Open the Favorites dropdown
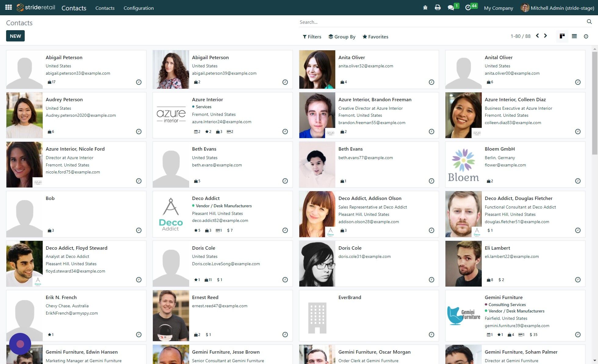This screenshot has height=364, width=598. (x=375, y=37)
